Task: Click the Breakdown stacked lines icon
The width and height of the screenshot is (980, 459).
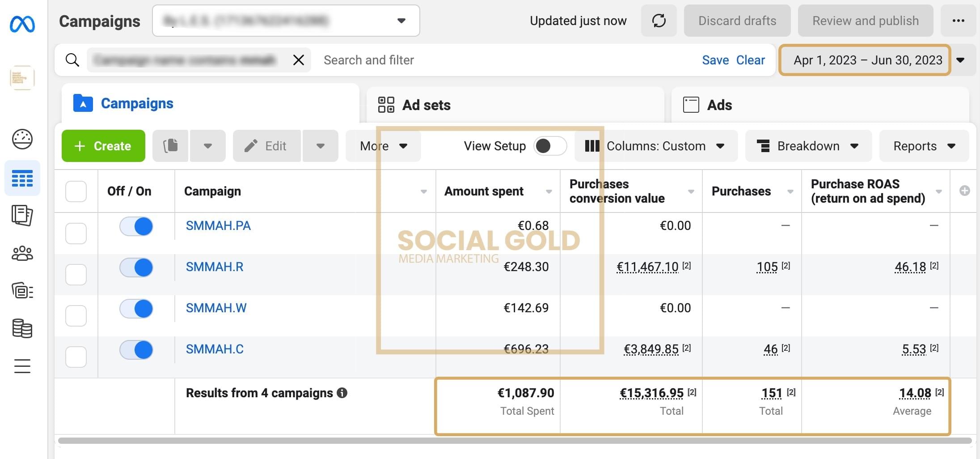Action: click(763, 146)
